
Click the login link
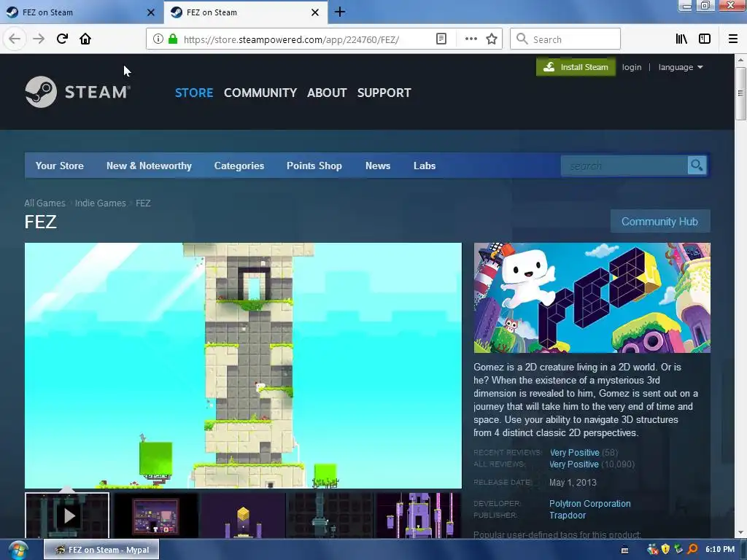click(632, 67)
